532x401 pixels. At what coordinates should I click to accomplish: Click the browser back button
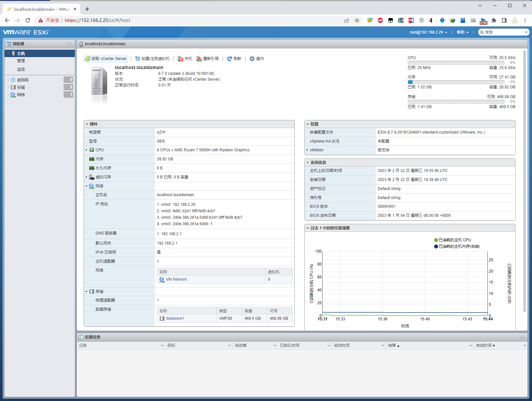point(7,20)
